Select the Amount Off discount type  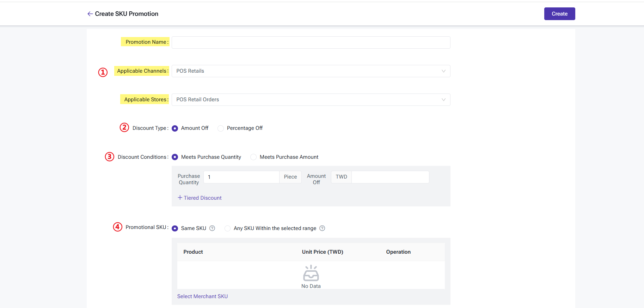pyautogui.click(x=175, y=128)
